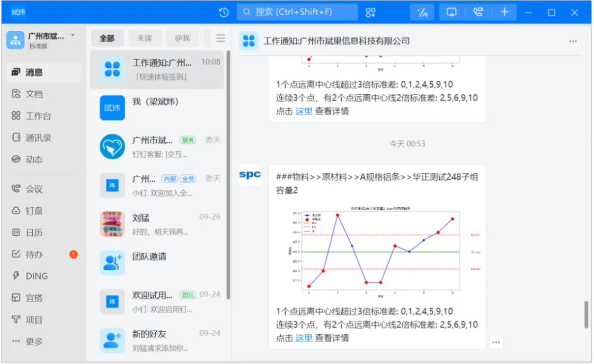
Task: Open the screen casting icon
Action: tap(451, 12)
